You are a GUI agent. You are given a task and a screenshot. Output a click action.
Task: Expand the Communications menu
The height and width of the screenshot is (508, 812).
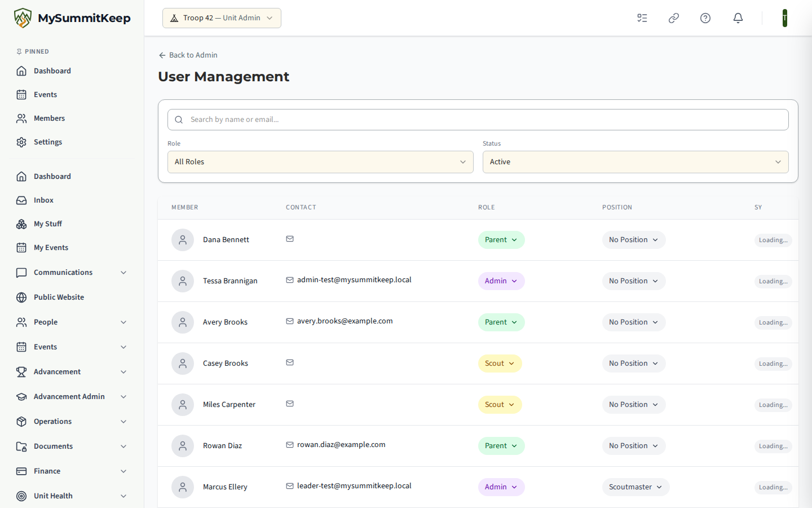click(x=72, y=273)
